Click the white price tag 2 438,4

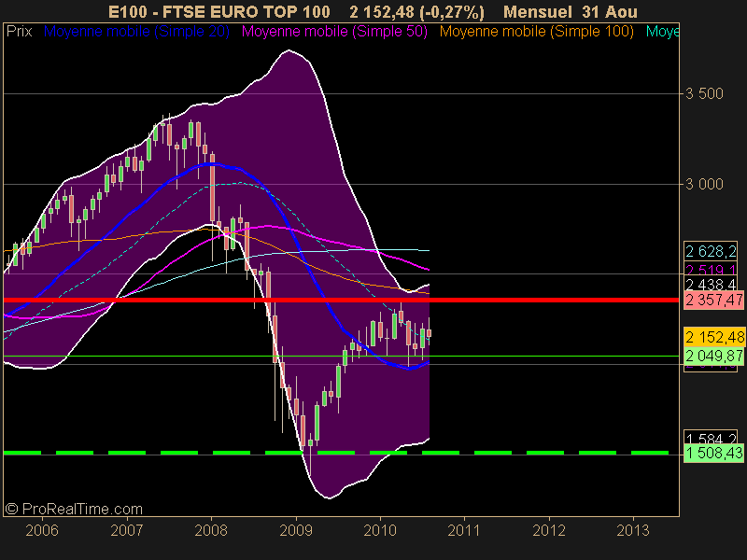711,285
